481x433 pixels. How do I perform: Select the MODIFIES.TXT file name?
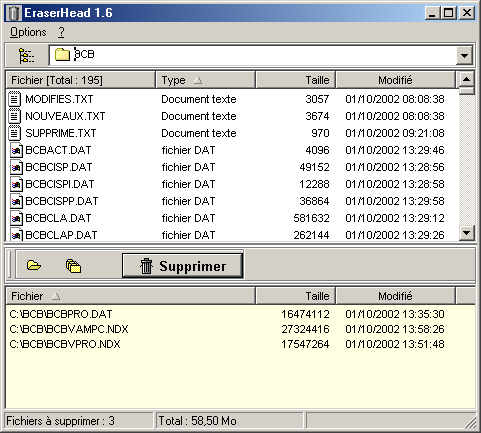point(59,99)
